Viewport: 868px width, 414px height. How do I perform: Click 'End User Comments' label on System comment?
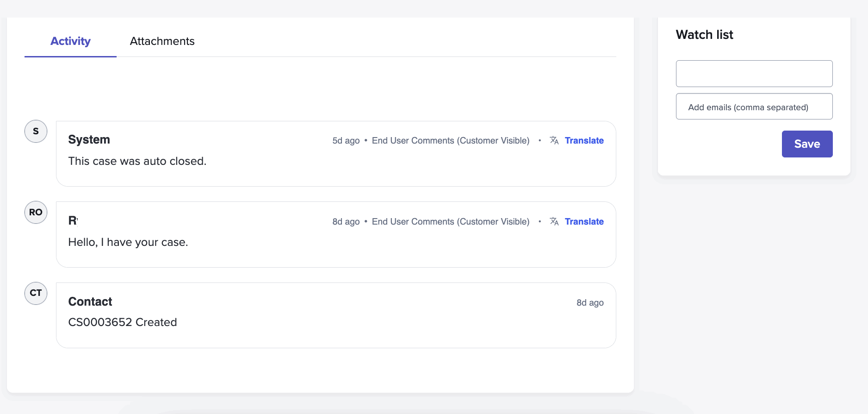point(451,140)
